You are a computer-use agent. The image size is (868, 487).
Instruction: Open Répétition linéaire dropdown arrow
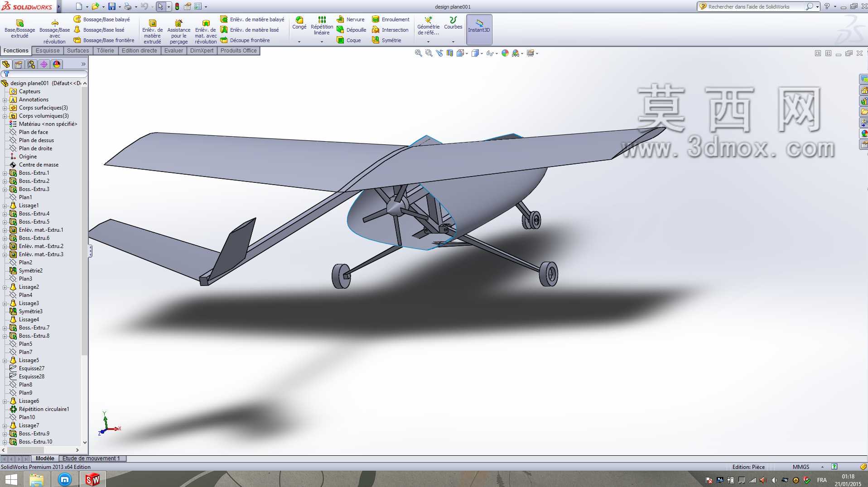click(322, 42)
